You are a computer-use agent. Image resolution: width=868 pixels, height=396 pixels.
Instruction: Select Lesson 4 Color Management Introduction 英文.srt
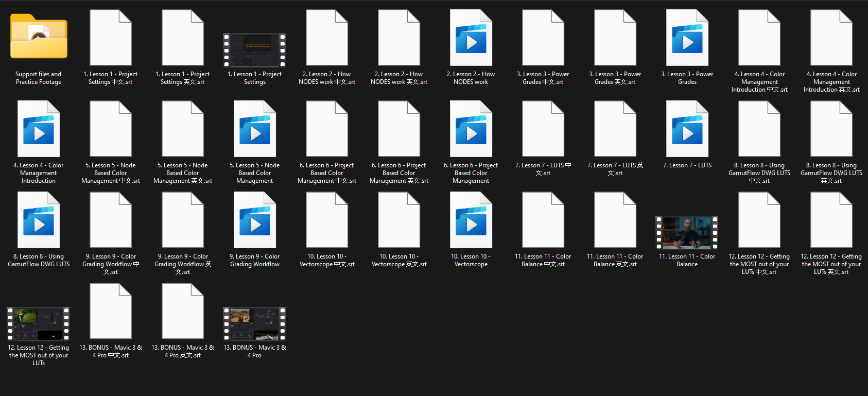(x=831, y=38)
